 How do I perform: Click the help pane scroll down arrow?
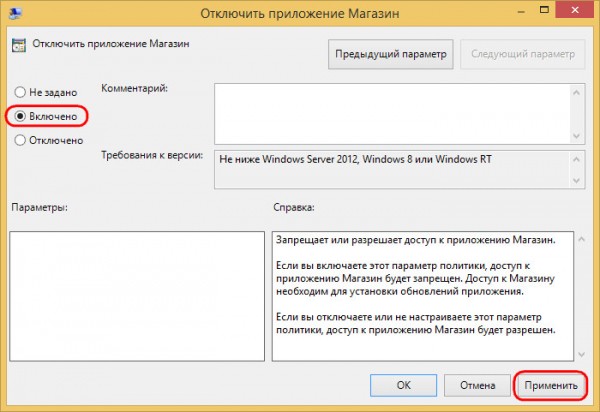point(581,355)
